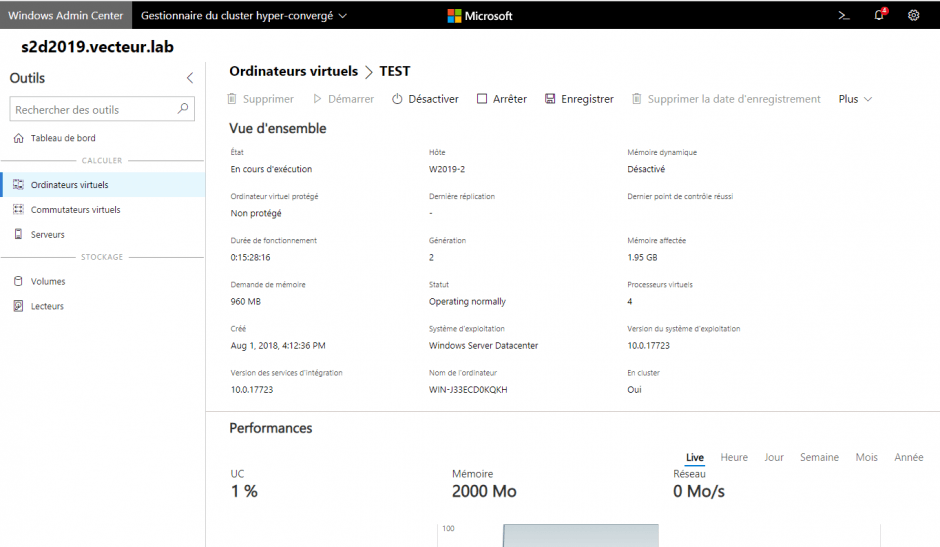Select the Semaine time range tab

(x=819, y=457)
